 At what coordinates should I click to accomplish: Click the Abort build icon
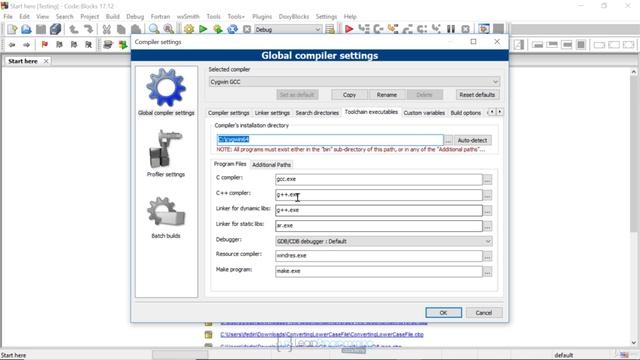coord(247,29)
